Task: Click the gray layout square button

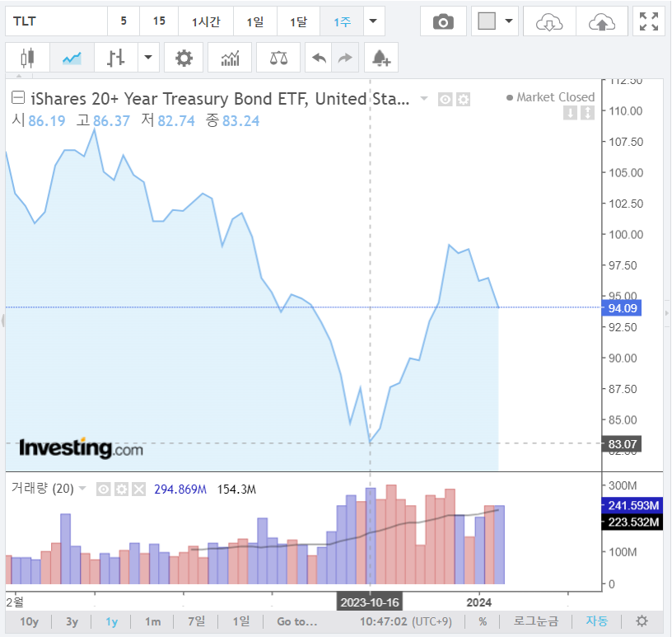Action: (487, 21)
